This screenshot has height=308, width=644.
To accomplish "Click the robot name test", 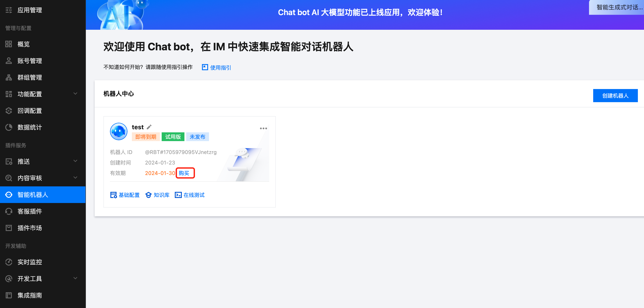I will [138, 127].
